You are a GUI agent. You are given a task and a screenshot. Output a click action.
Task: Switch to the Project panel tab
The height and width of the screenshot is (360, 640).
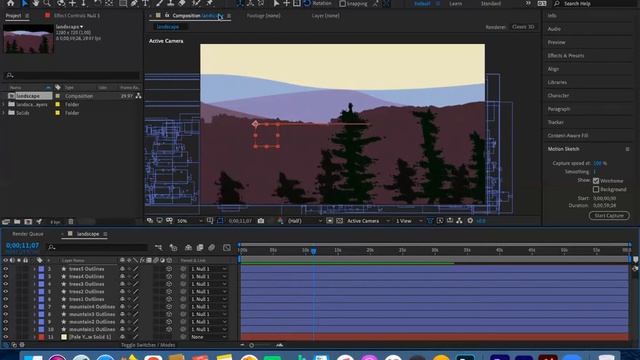13,16
